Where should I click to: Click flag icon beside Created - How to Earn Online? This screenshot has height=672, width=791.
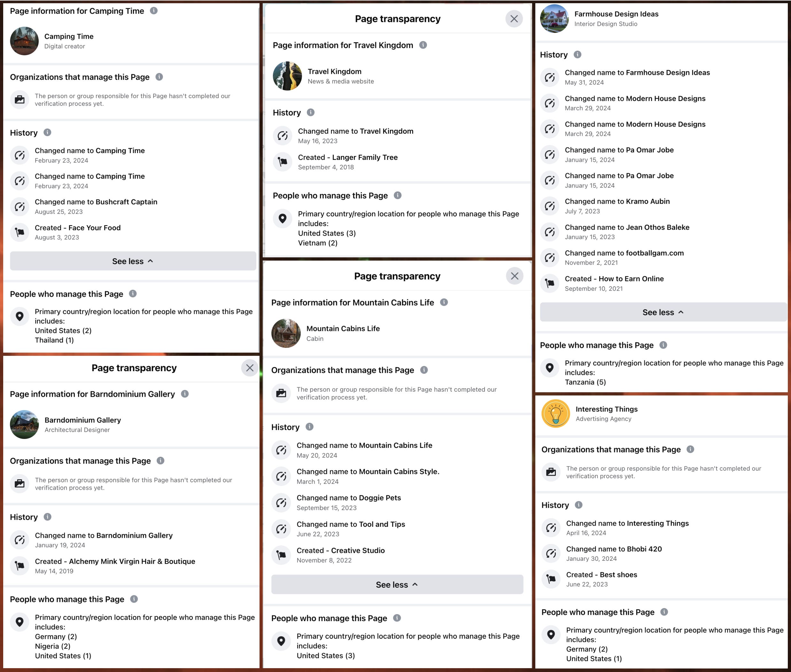550,284
